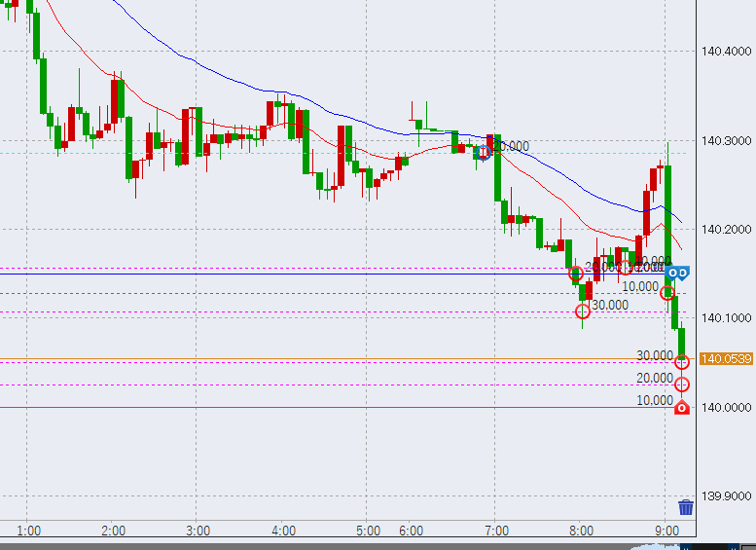Viewport: 756px width, 550px height.
Task: Click the blue position marker with two circles
Action: coord(679,273)
